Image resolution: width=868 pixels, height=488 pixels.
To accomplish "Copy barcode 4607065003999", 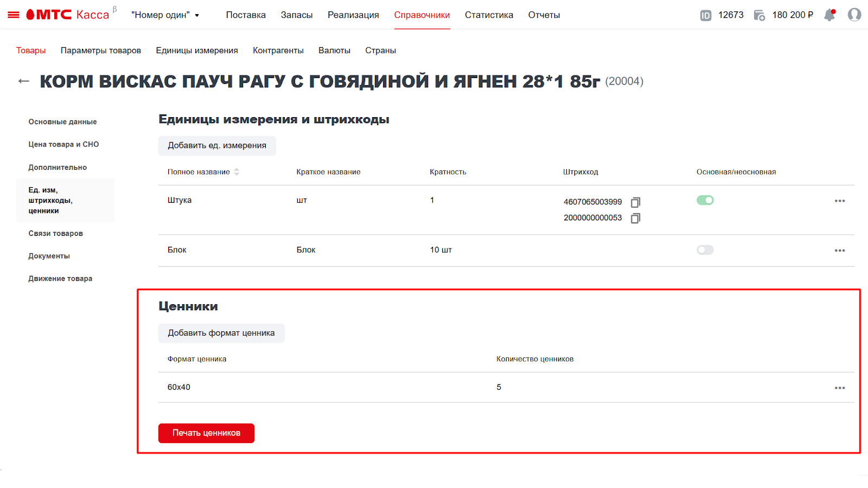I will tap(636, 202).
